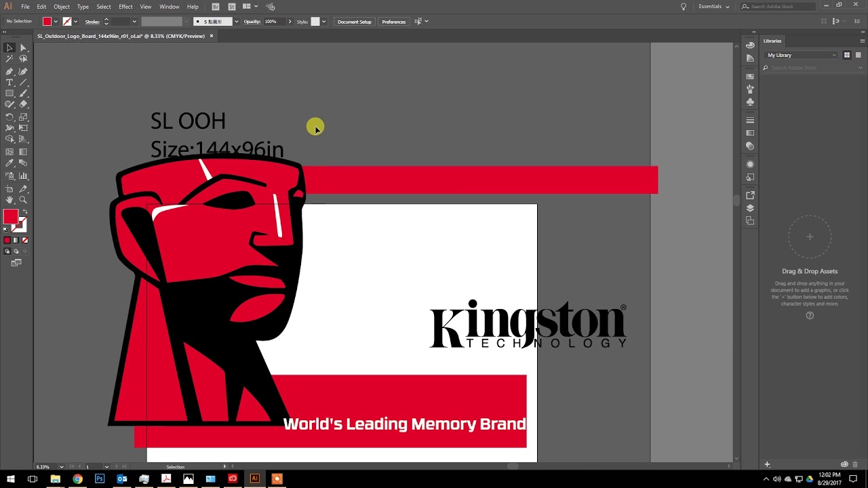This screenshot has height=488, width=868.
Task: Change the screen mode button
Action: tap(16, 262)
